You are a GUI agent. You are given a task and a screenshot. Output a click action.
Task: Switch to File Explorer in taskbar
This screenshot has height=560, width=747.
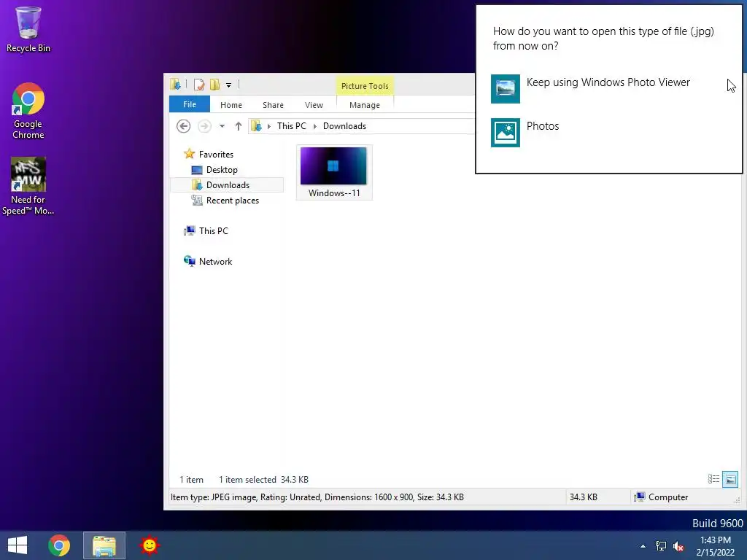click(104, 545)
